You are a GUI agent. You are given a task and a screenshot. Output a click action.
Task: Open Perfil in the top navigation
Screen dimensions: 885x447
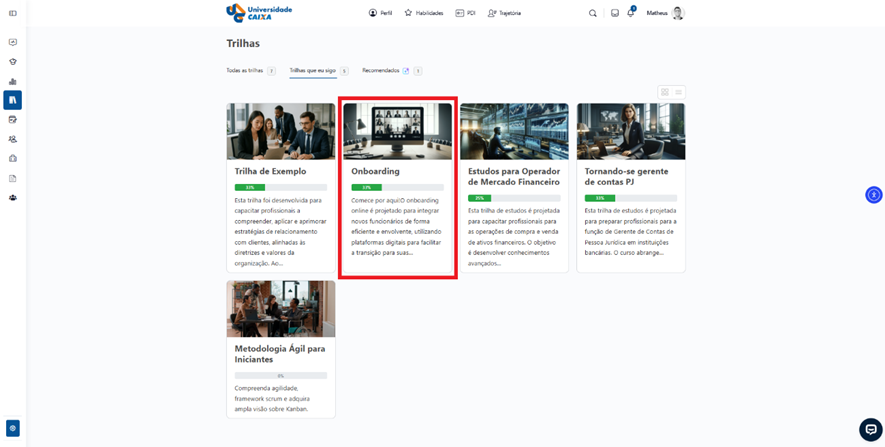[x=380, y=13]
